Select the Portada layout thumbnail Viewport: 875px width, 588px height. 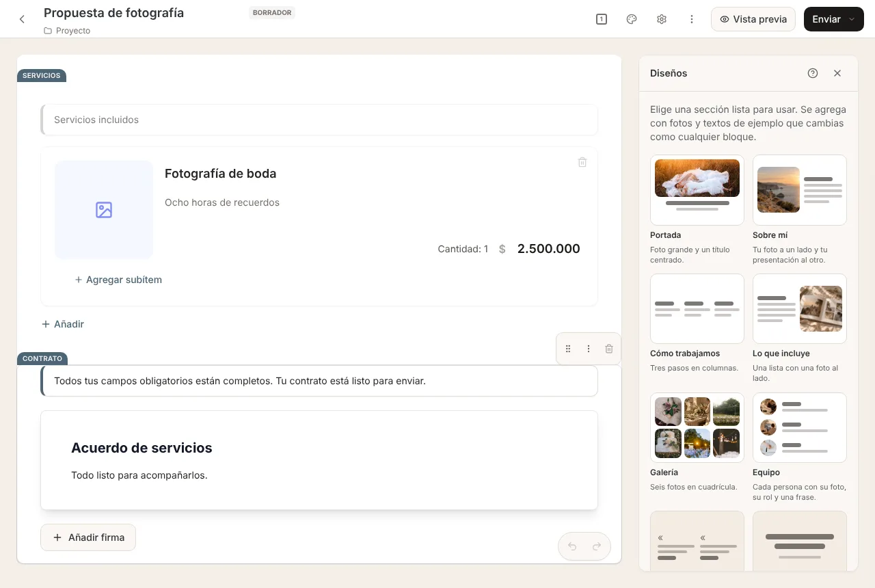[697, 190]
